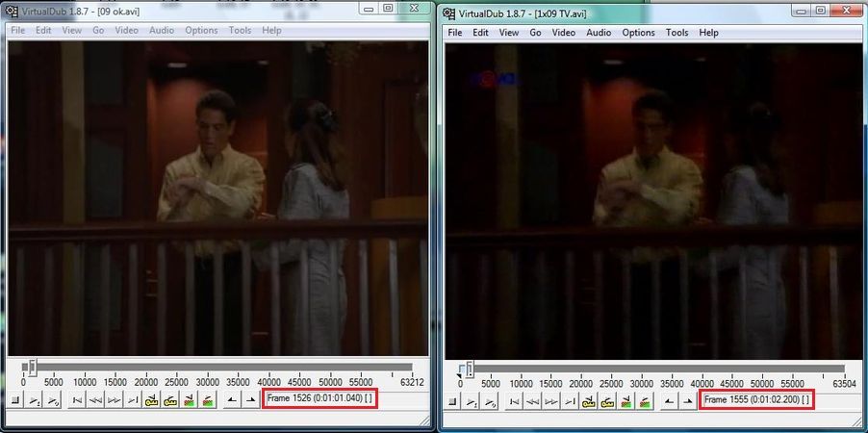This screenshot has height=433, width=868.
Task: Go to next keyframe in 09 ok.avi
Action: tap(170, 399)
